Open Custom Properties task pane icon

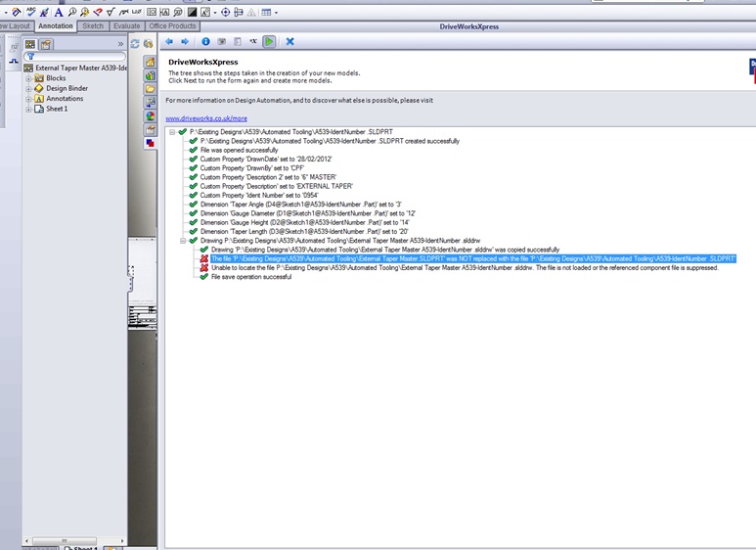click(151, 129)
